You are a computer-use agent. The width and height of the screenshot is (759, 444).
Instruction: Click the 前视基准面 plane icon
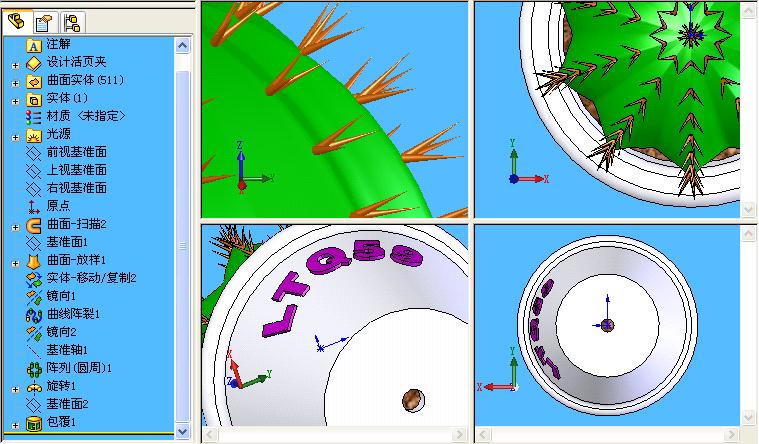pyautogui.click(x=33, y=153)
